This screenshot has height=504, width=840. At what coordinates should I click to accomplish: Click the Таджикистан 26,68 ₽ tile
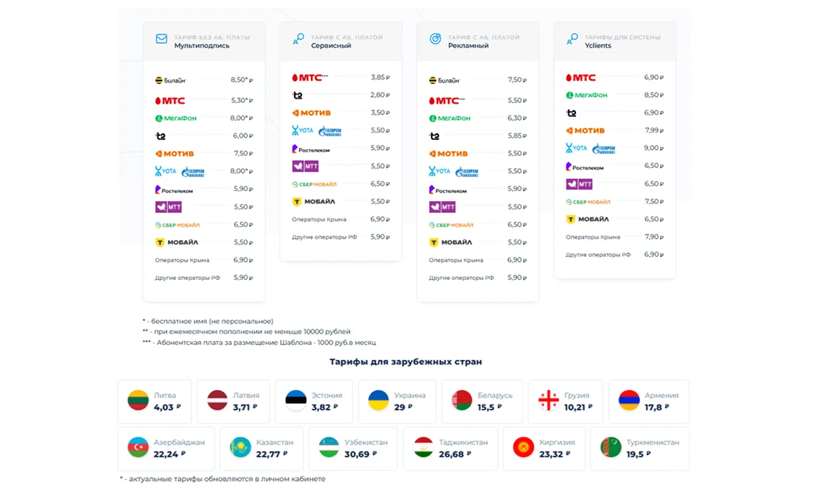450,448
